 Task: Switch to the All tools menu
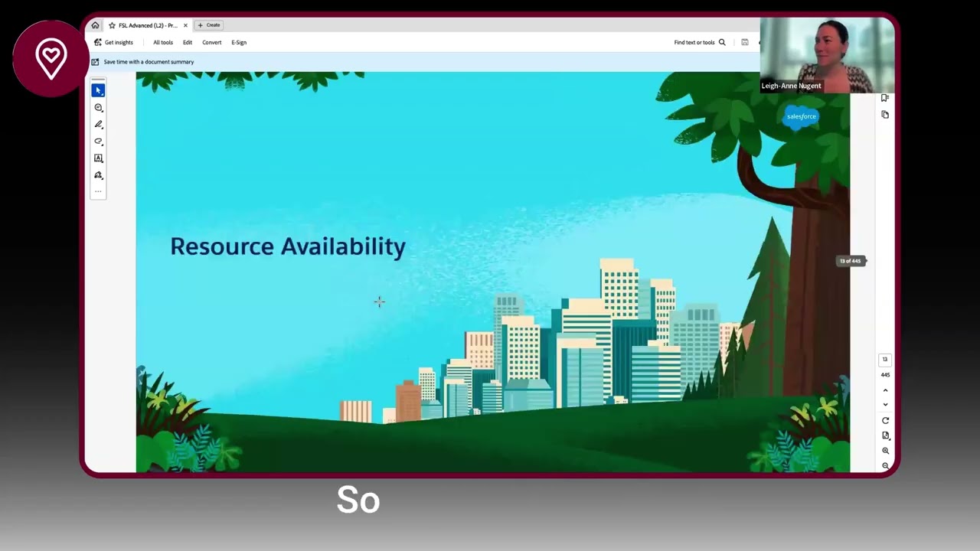click(162, 42)
